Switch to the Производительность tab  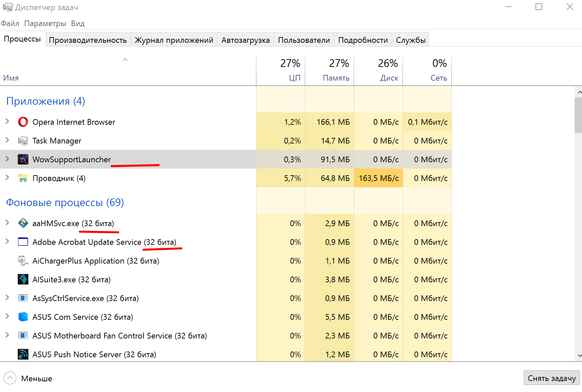88,40
